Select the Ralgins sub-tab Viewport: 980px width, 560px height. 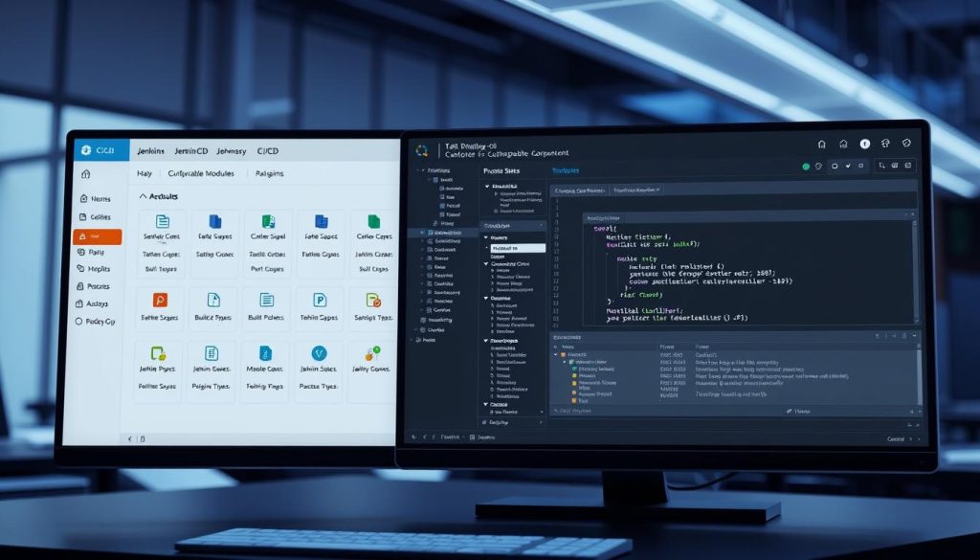pyautogui.click(x=269, y=174)
